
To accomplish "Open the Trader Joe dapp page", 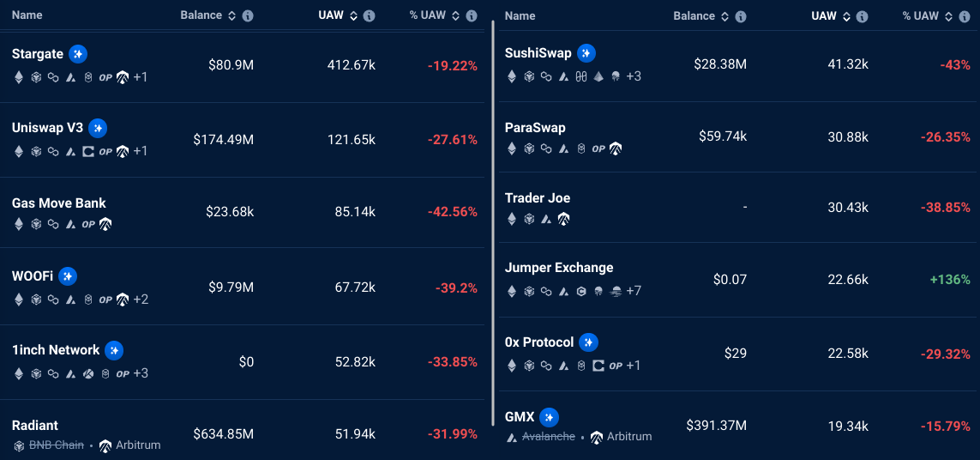I will (x=538, y=198).
